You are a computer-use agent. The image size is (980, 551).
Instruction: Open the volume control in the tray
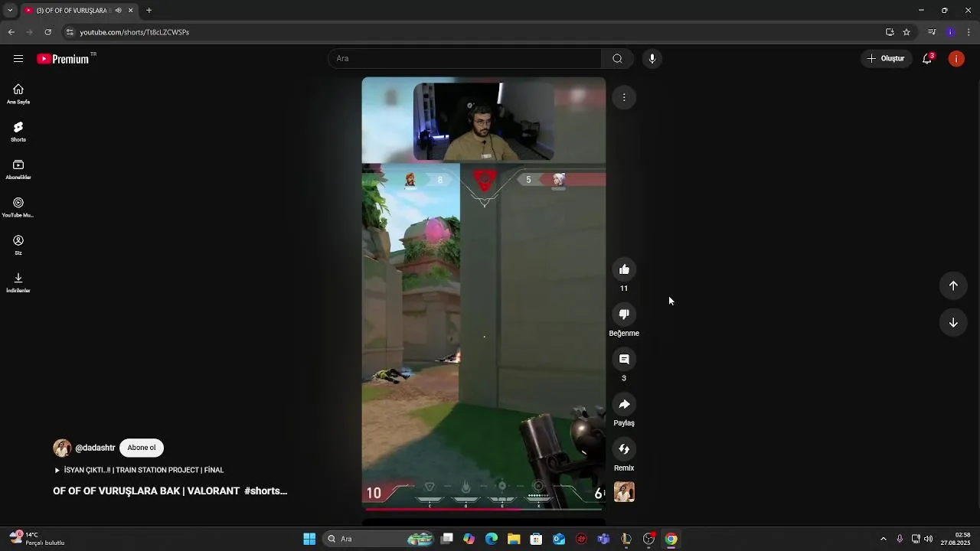coord(928,539)
